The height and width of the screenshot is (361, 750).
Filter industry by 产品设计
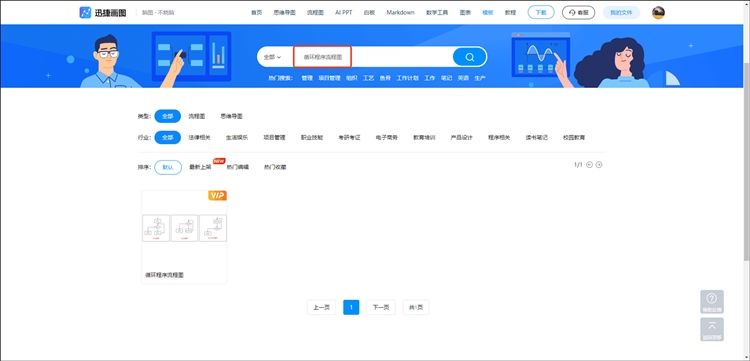tap(462, 137)
